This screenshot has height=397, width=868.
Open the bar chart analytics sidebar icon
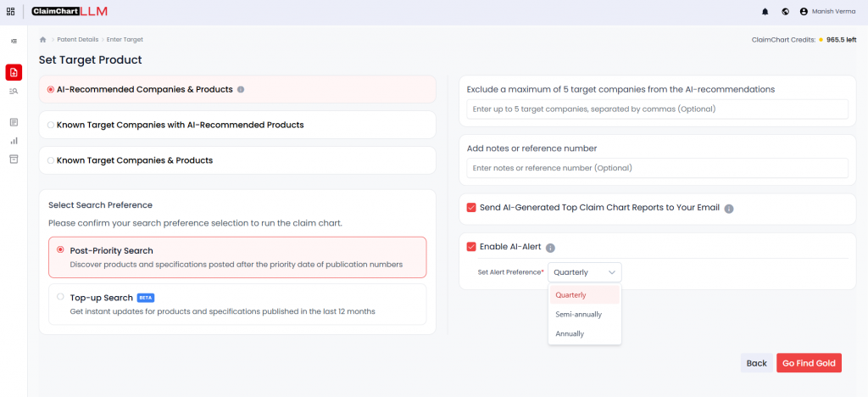coord(14,141)
